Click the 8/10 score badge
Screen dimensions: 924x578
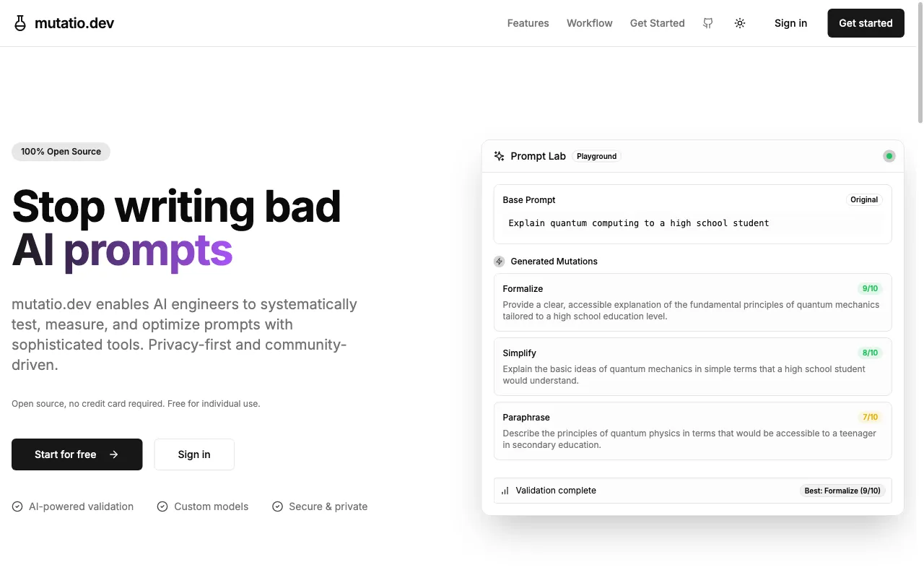(x=870, y=353)
